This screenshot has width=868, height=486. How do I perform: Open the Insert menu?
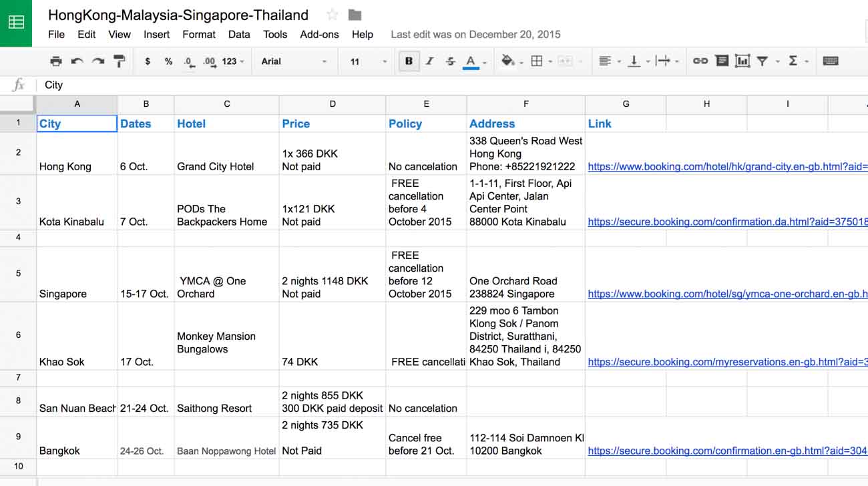157,35
